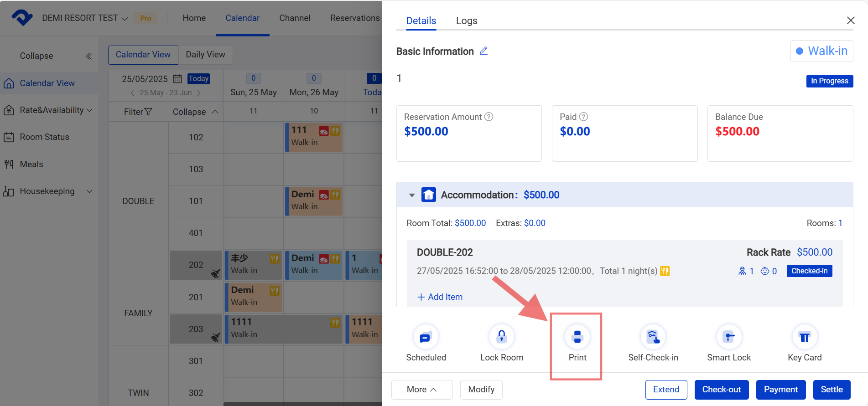Click the Check-out button
The image size is (868, 406).
(x=721, y=390)
